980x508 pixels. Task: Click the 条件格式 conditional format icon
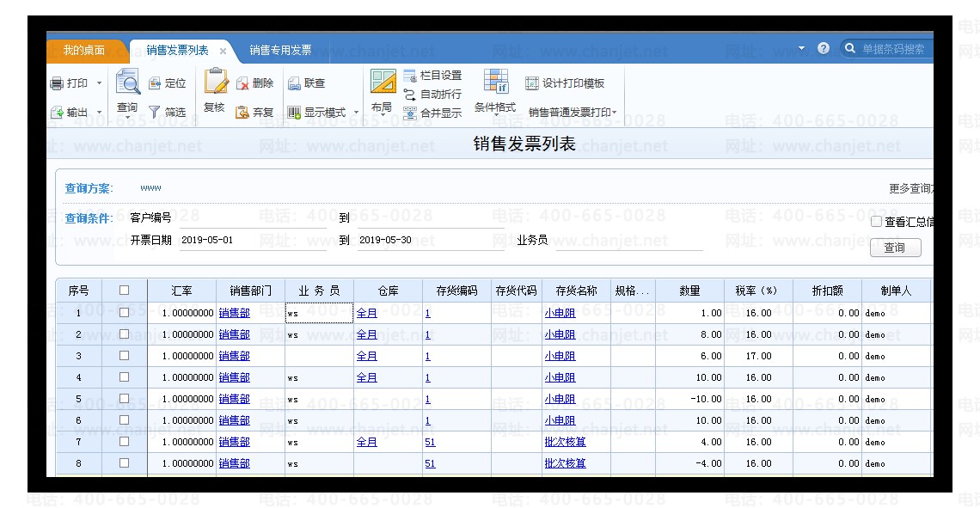coord(495,82)
